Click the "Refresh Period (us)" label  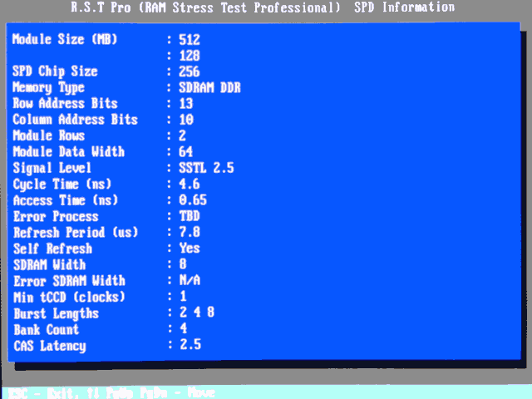(x=76, y=233)
